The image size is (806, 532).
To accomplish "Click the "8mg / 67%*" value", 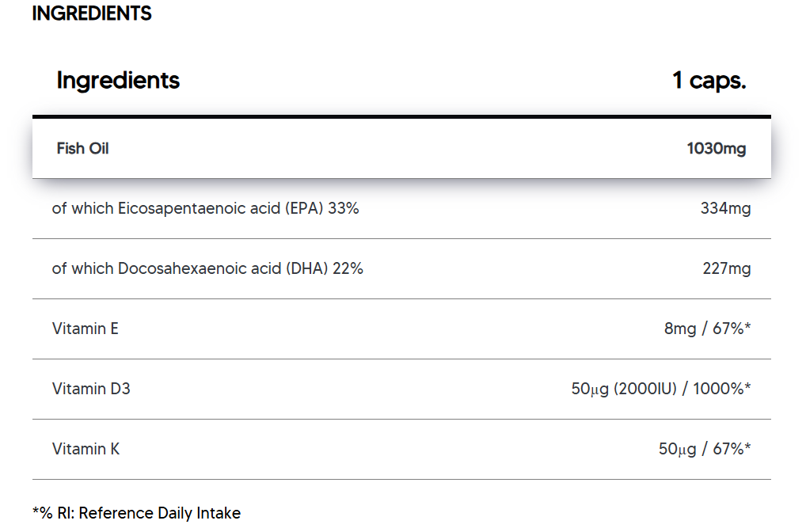I will 707,329.
